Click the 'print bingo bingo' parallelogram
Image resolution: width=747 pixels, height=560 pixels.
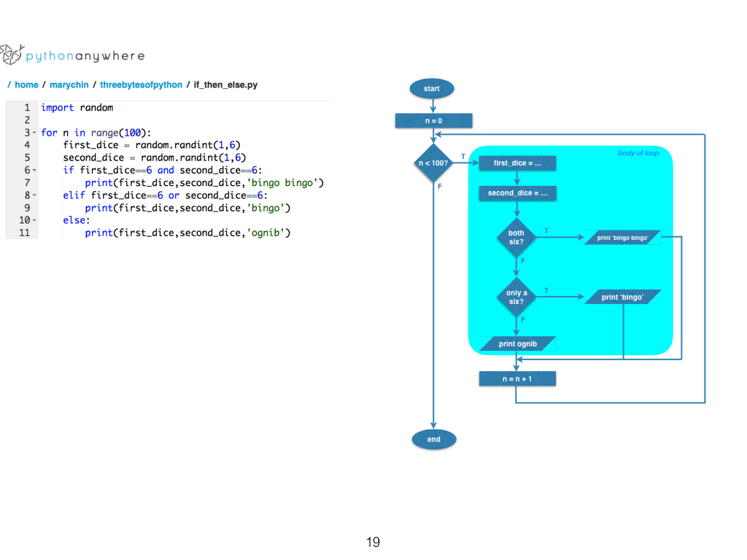[x=623, y=238]
